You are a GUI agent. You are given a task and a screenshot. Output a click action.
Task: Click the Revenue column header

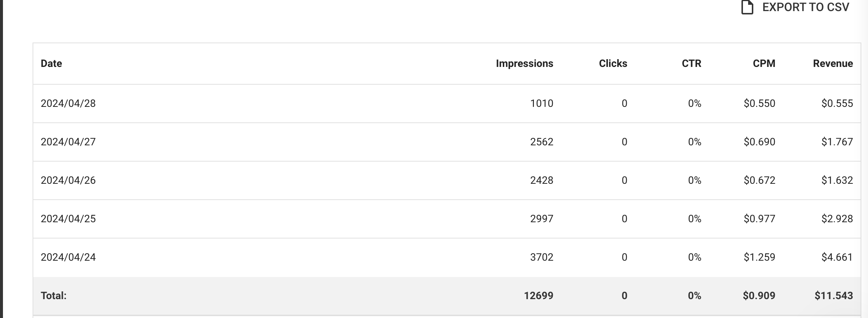tap(832, 64)
